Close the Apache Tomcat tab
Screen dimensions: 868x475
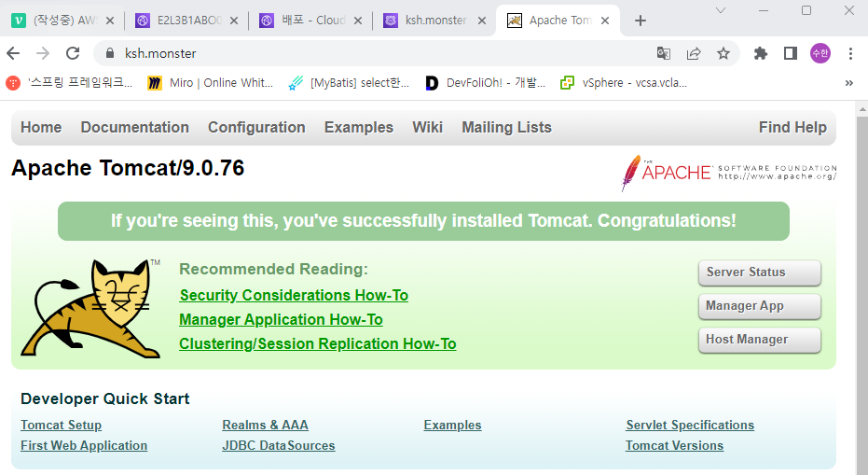(605, 21)
